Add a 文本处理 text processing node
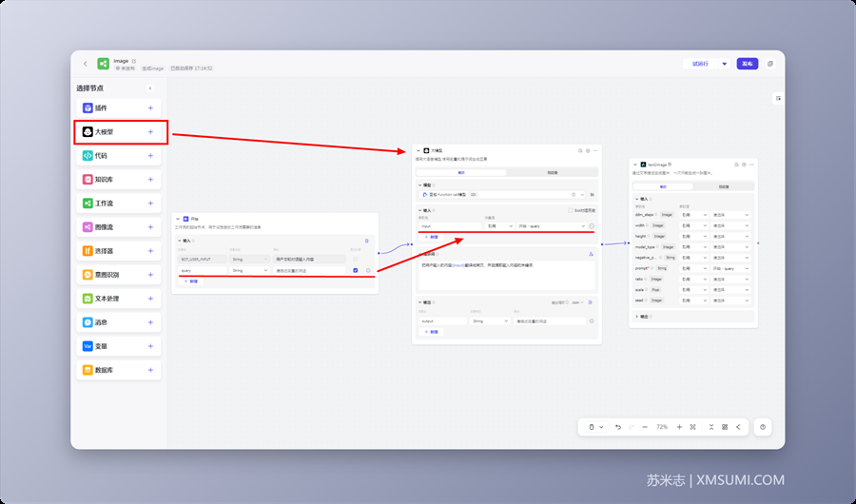Image resolution: width=856 pixels, height=504 pixels. (150, 299)
